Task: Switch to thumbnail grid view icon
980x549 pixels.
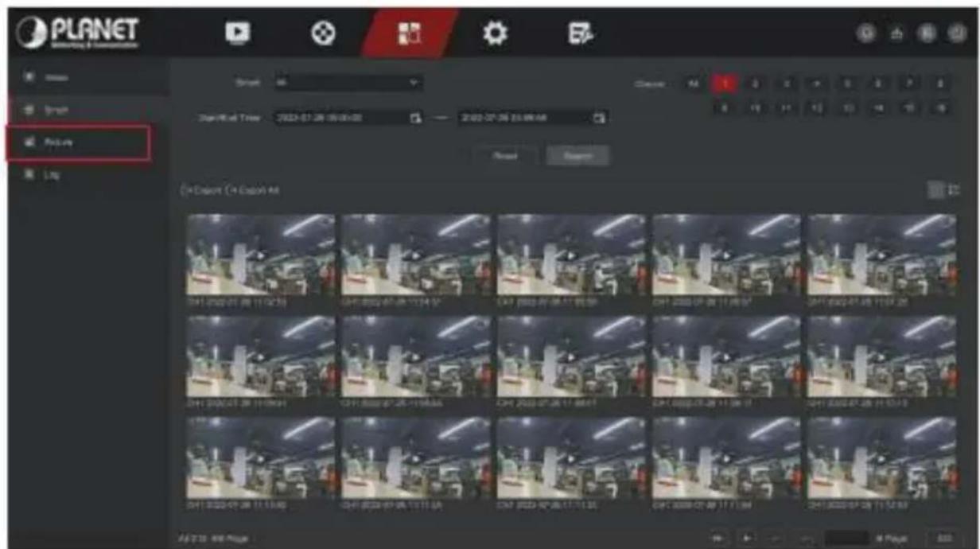Action: (x=935, y=189)
